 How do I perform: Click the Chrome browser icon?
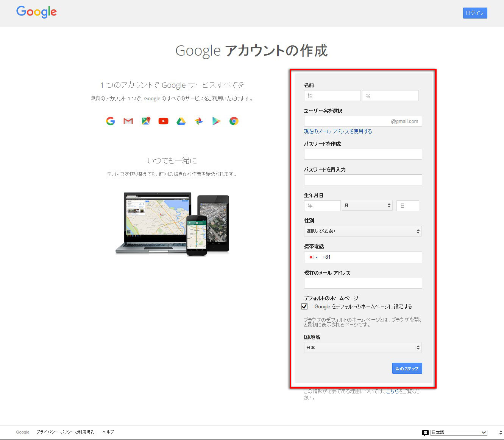pyautogui.click(x=234, y=121)
